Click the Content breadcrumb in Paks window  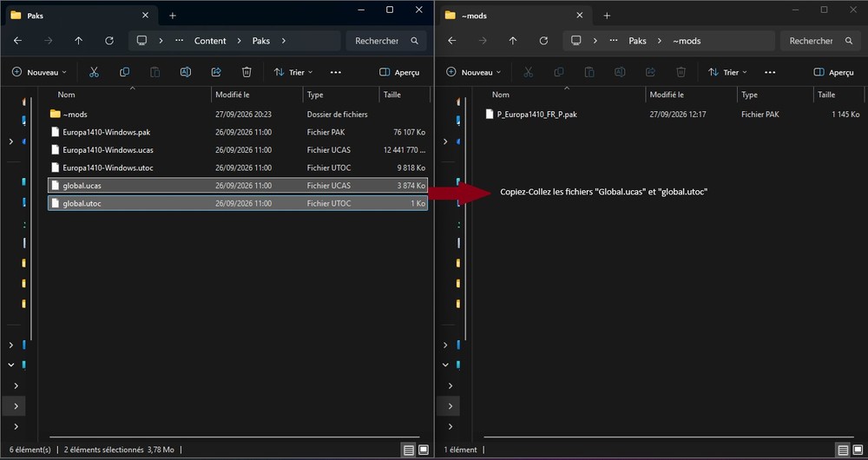pyautogui.click(x=210, y=41)
